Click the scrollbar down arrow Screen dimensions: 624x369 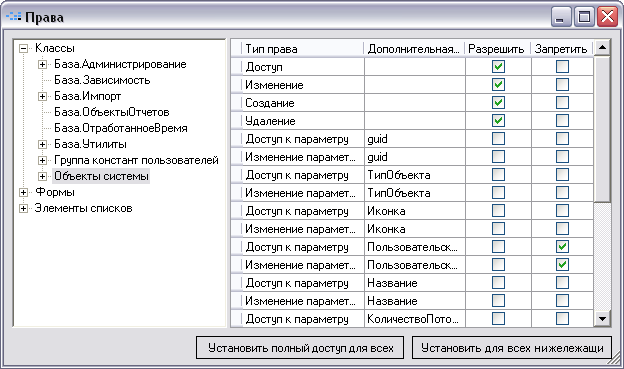pos(602,318)
